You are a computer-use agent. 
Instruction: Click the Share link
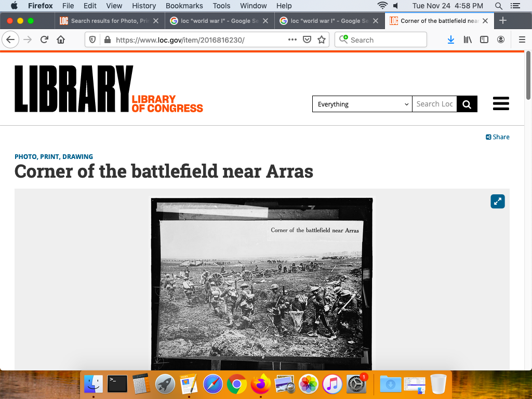coord(498,137)
